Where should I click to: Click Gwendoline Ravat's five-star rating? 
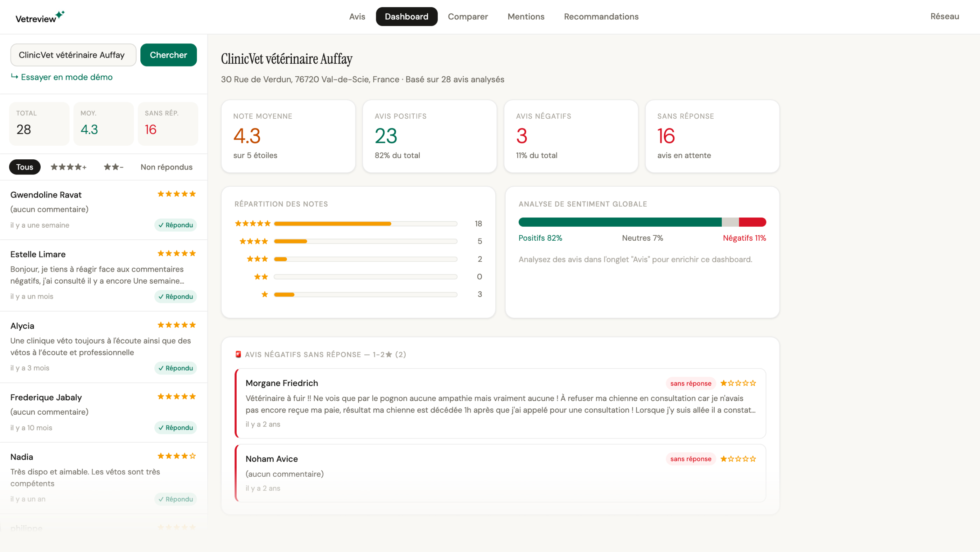pos(176,194)
